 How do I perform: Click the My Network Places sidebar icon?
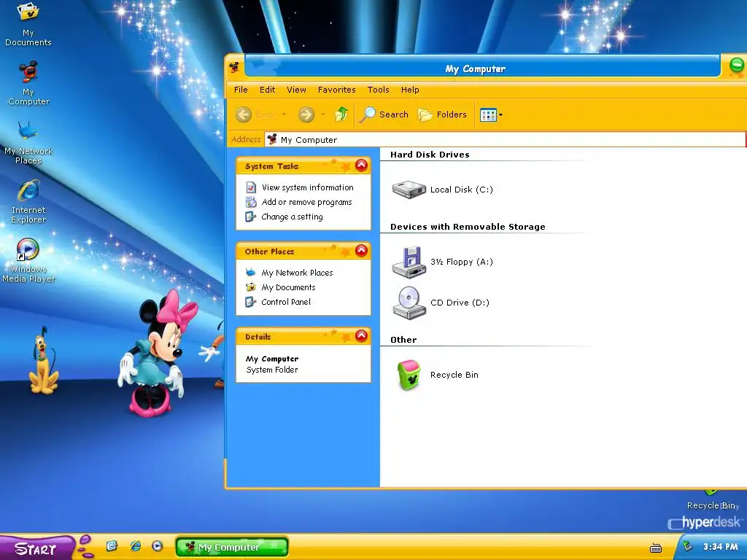click(x=251, y=273)
